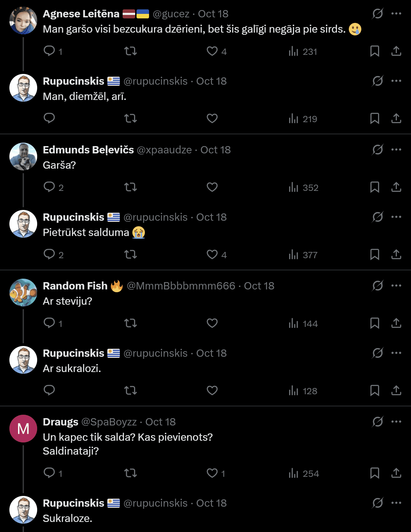
Task: Repost Edmunds Beļevičs' "Garša?" tweet
Action: [x=131, y=187]
